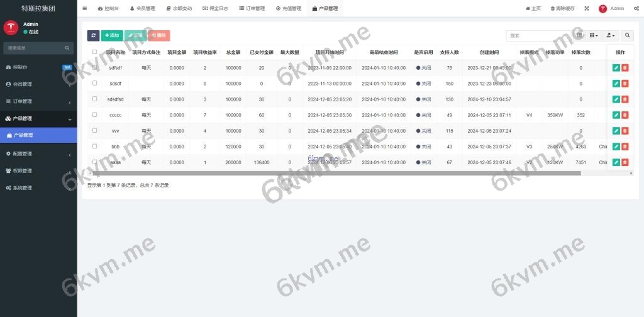
Task: Open the settings gears icon at top right
Action: (636, 9)
